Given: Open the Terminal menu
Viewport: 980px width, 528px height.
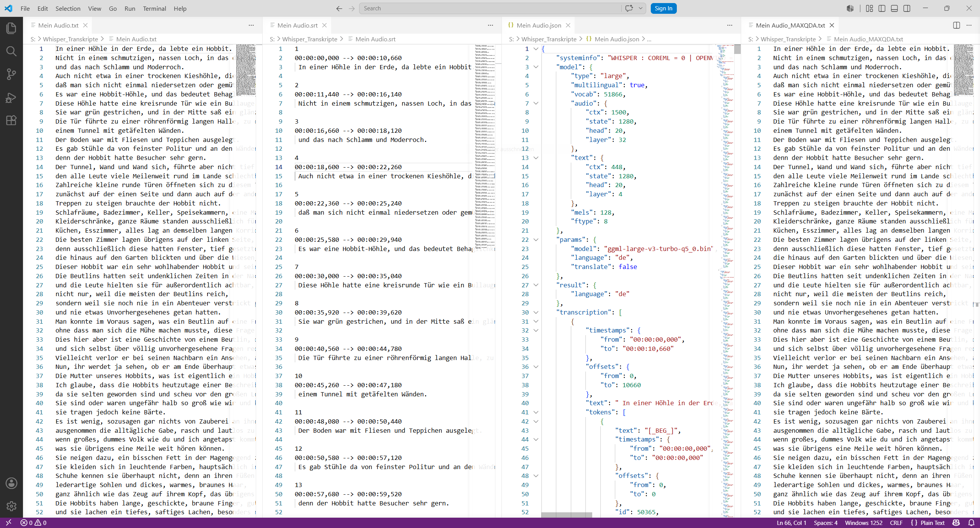Looking at the screenshot, I should (x=154, y=8).
